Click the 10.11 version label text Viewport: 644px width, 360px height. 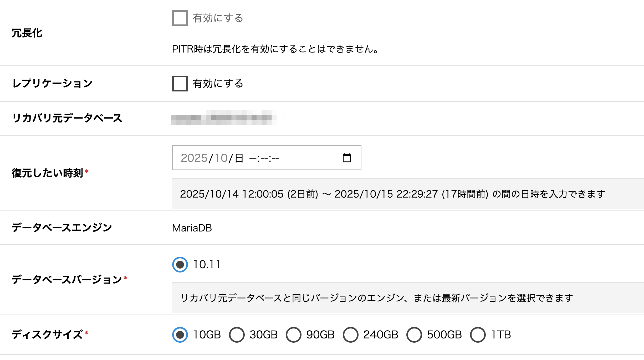pos(207,264)
